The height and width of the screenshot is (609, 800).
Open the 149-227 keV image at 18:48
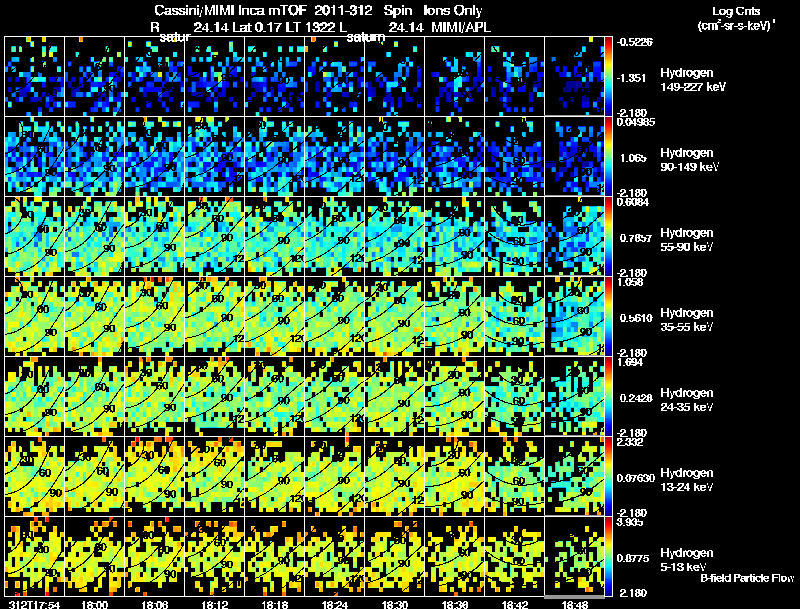click(575, 76)
